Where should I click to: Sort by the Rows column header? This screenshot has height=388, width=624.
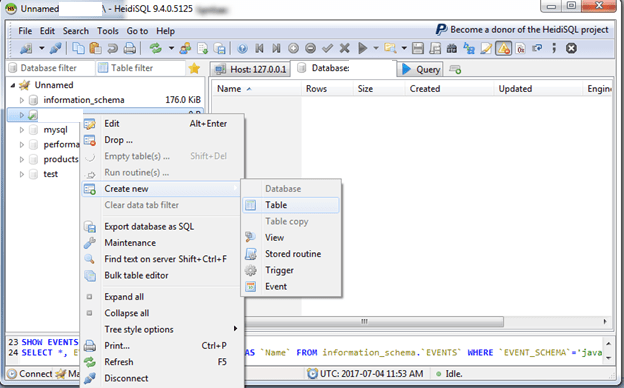tap(327, 89)
